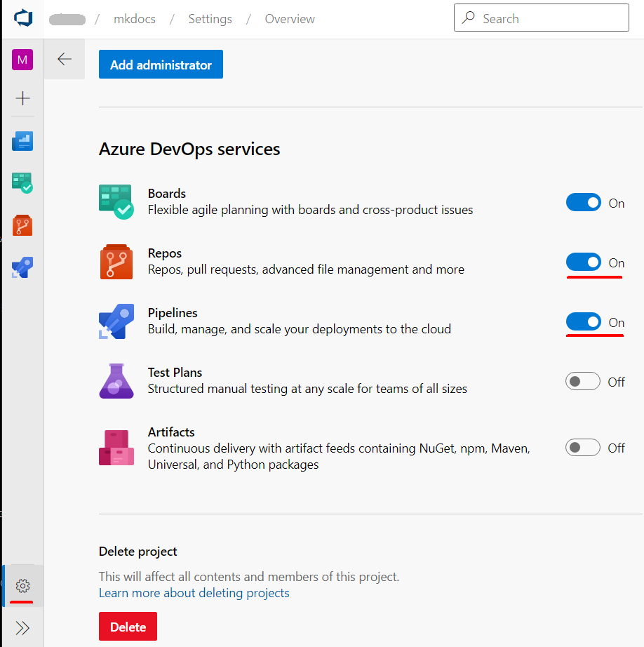
Task: Disable the Repos service toggle
Action: [x=584, y=262]
